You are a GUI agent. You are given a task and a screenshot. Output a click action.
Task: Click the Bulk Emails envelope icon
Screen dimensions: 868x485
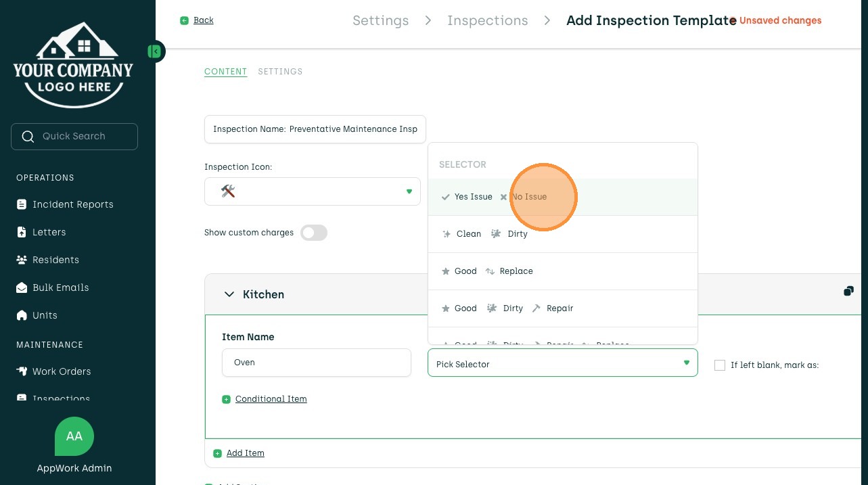(x=22, y=287)
